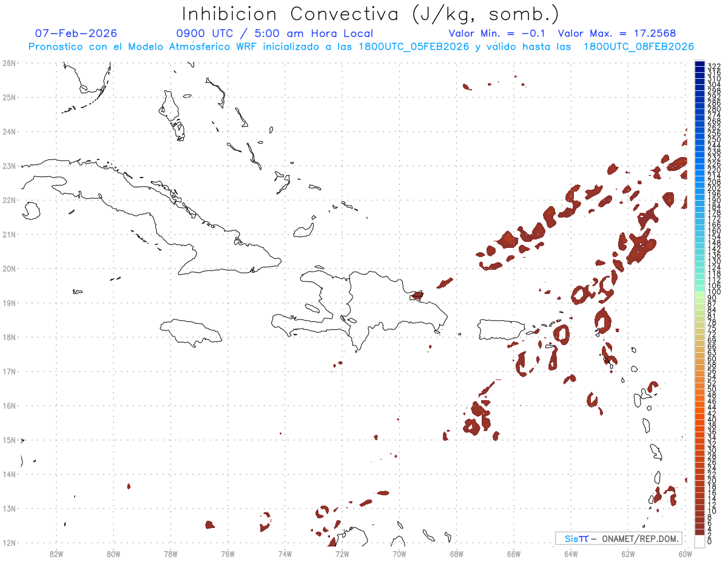
Task: Click the "25N" latitude label
Action: (x=9, y=97)
